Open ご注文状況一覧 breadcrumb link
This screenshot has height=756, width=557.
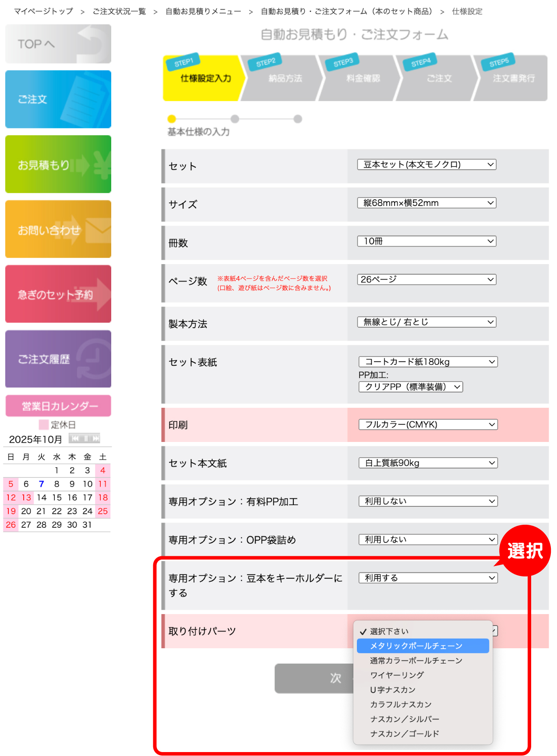pyautogui.click(x=119, y=11)
